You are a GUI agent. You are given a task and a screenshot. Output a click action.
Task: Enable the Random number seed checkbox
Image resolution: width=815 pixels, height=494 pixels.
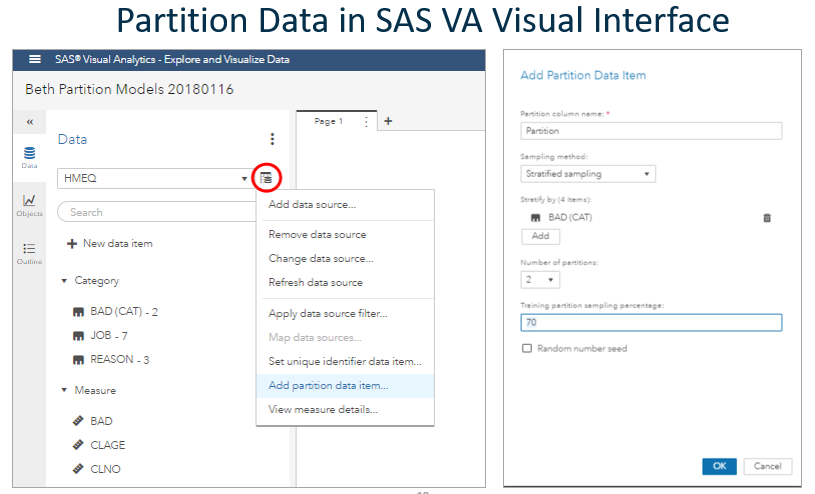tap(527, 349)
